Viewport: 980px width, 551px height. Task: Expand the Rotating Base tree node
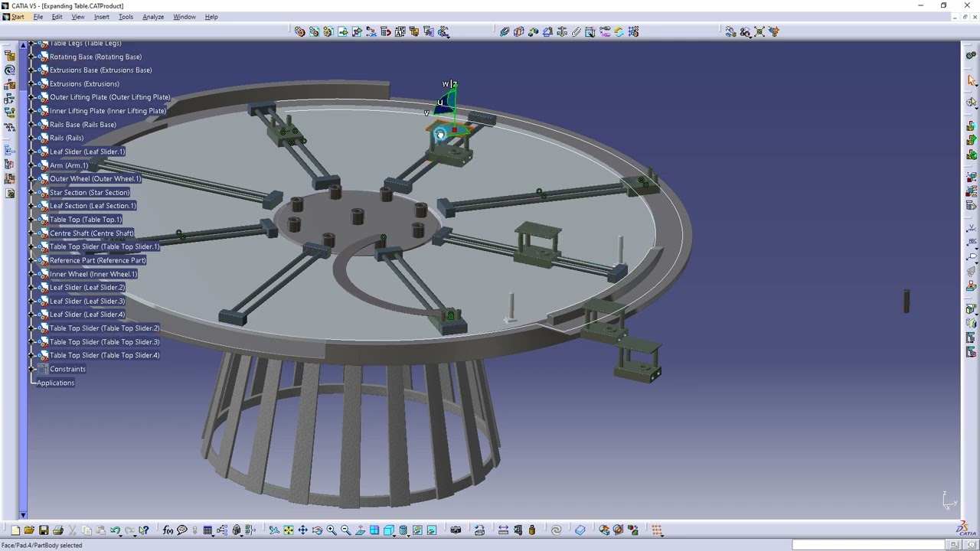(31, 57)
